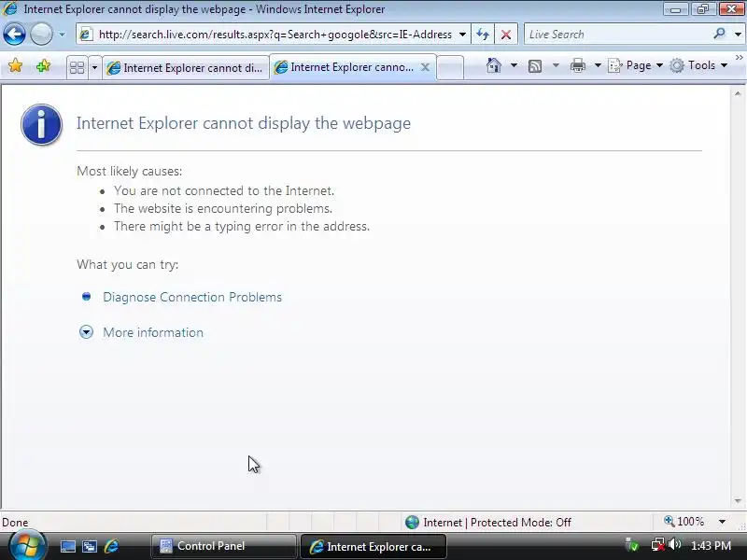Click the zoom level 100% button

[684, 522]
